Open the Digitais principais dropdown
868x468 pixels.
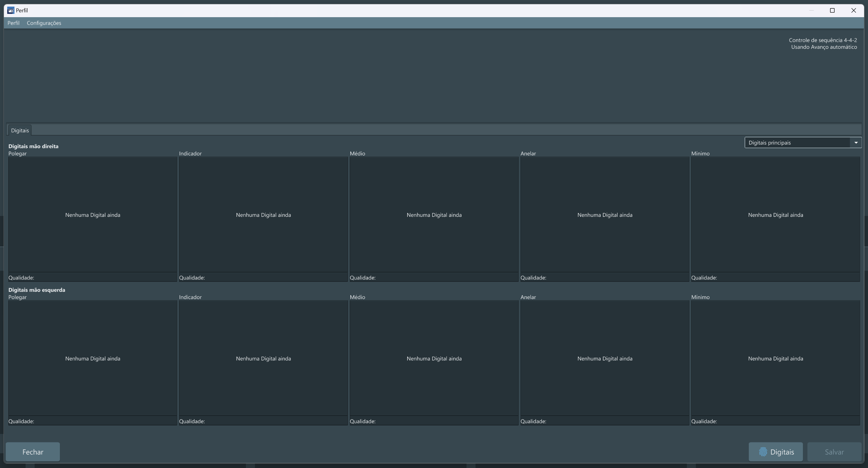click(803, 143)
